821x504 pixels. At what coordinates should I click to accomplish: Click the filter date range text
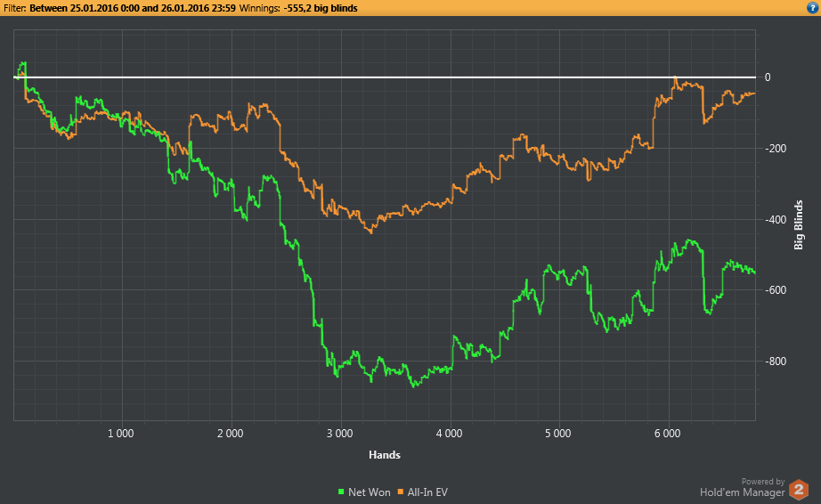click(x=133, y=8)
